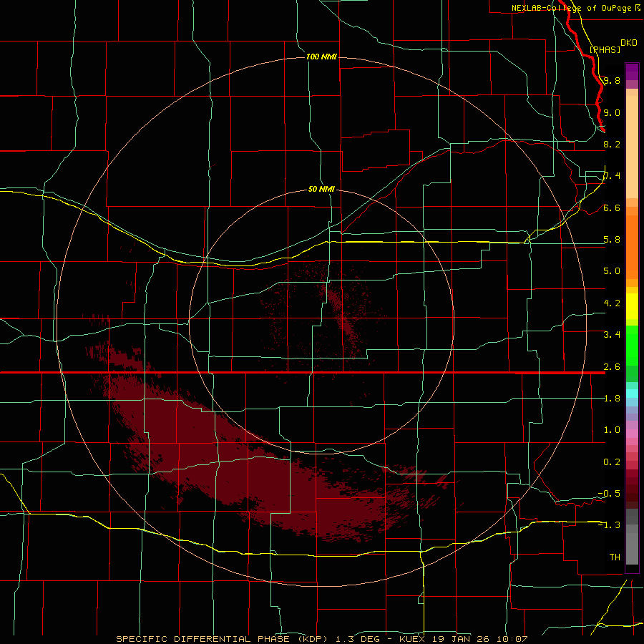Click the 0.2 scale value
This screenshot has width=644, height=644.
[x=612, y=462]
